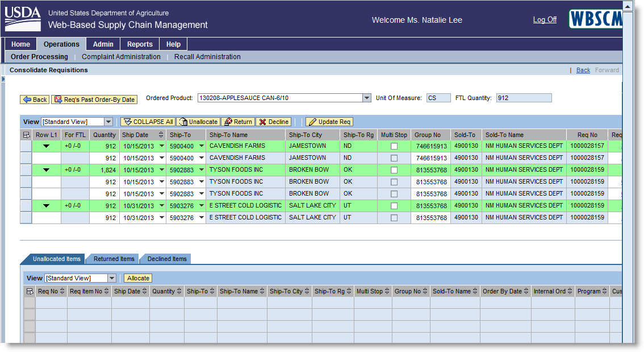This screenshot has width=644, height=352.
Task: Open the Ordered Product dropdown
Action: tap(366, 98)
